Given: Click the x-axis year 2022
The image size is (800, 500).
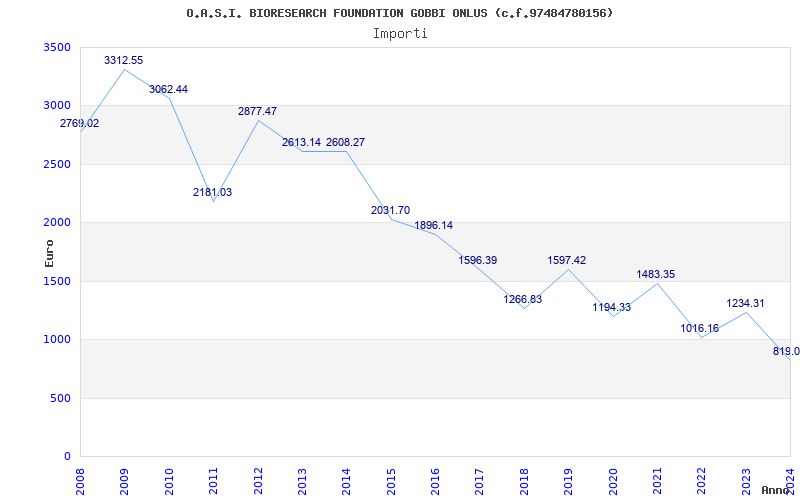Looking at the screenshot, I should pyautogui.click(x=702, y=481).
